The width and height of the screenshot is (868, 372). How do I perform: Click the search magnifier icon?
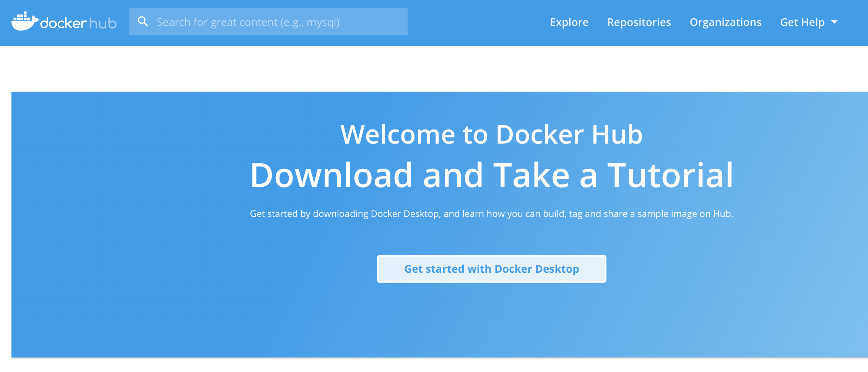(x=143, y=21)
